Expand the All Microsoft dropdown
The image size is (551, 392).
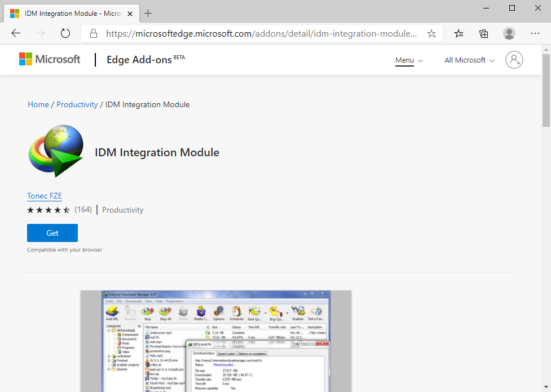click(469, 60)
